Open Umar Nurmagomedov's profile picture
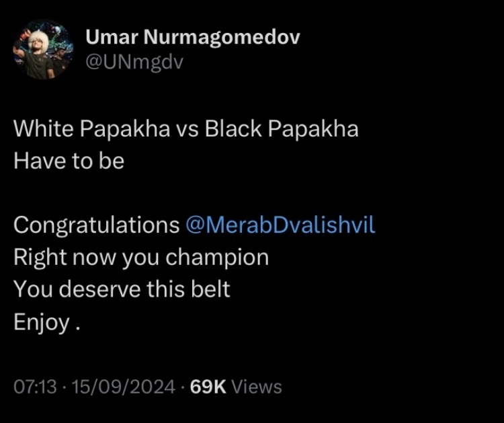 [x=43, y=49]
